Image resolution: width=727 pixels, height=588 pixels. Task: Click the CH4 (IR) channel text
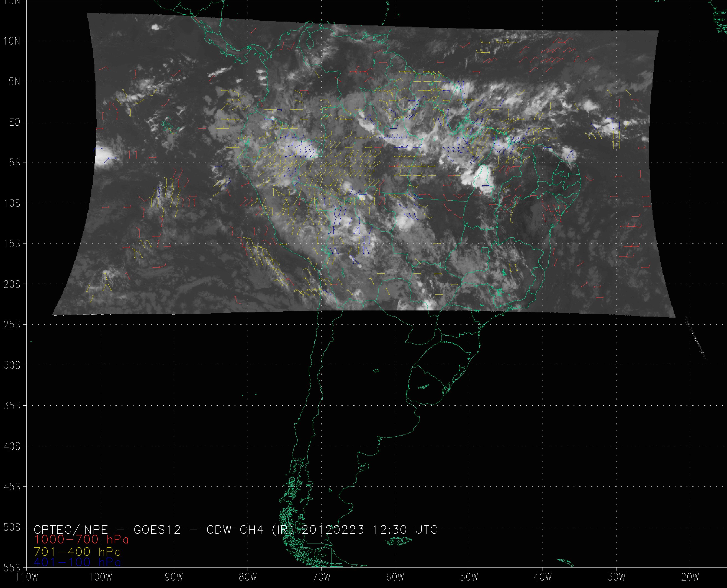pos(266,529)
